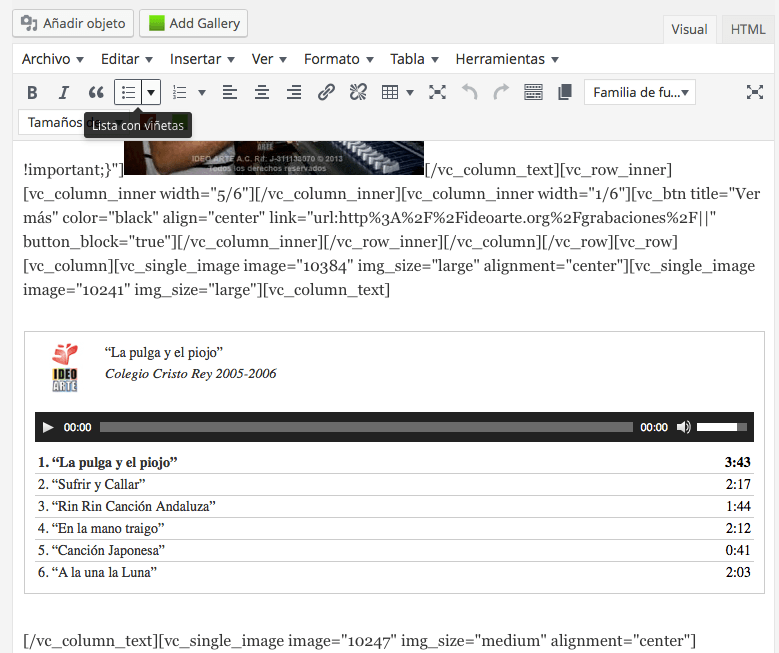The width and height of the screenshot is (779, 653).
Task: Click the Ideo Arte logo thumbnail
Action: tap(65, 368)
